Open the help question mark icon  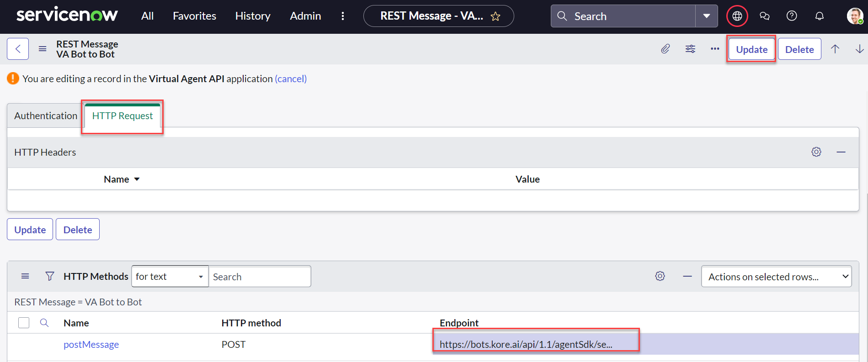click(x=792, y=16)
